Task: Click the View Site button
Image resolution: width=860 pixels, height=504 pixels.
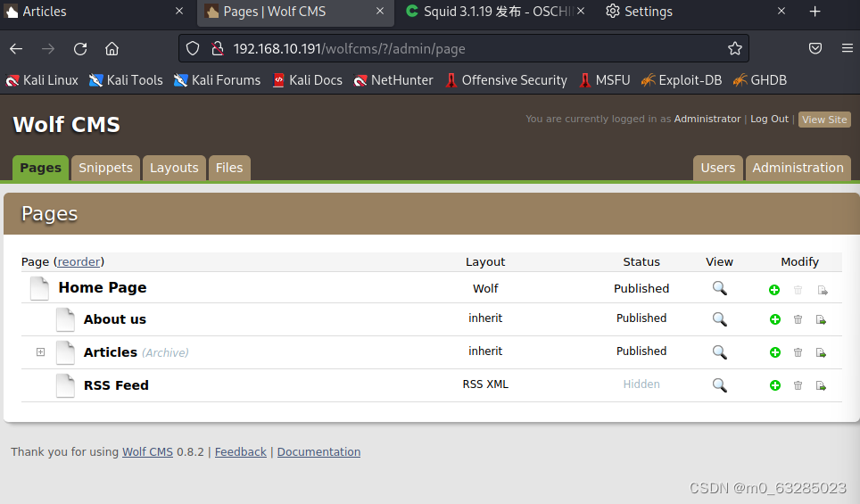Action: coord(824,120)
